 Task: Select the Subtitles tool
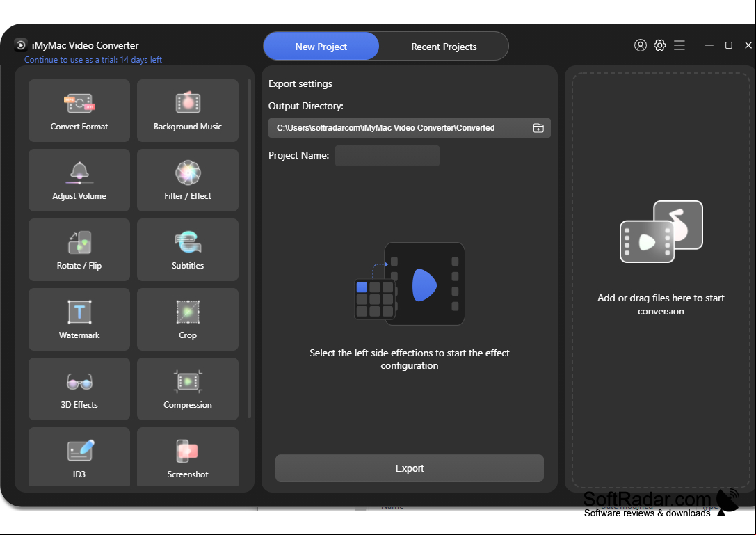point(188,249)
